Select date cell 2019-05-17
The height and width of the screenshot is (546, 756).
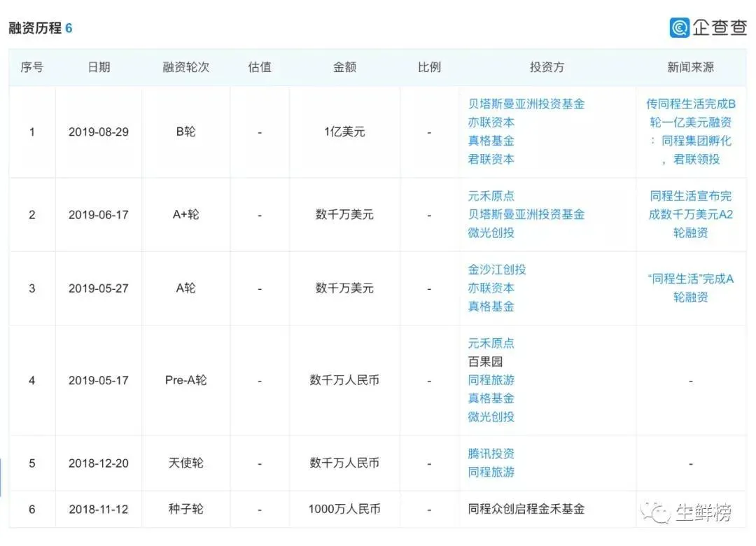pos(99,380)
